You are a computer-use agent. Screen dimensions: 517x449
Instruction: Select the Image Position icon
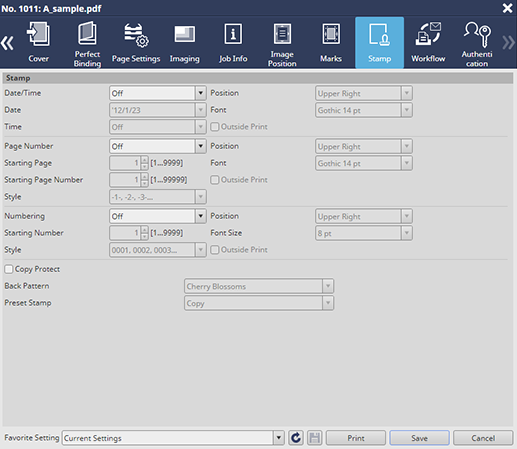tap(282, 43)
